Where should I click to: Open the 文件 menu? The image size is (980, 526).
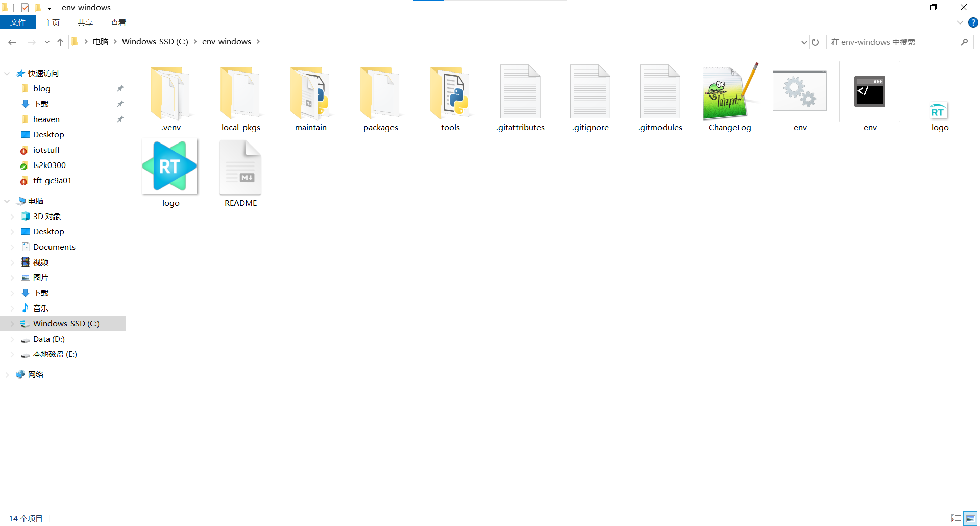coord(18,22)
